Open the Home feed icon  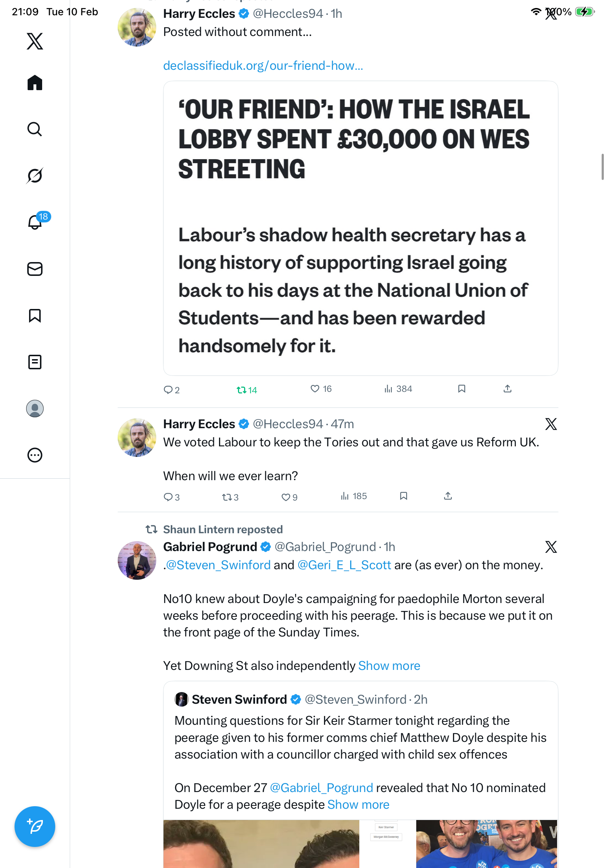click(35, 83)
